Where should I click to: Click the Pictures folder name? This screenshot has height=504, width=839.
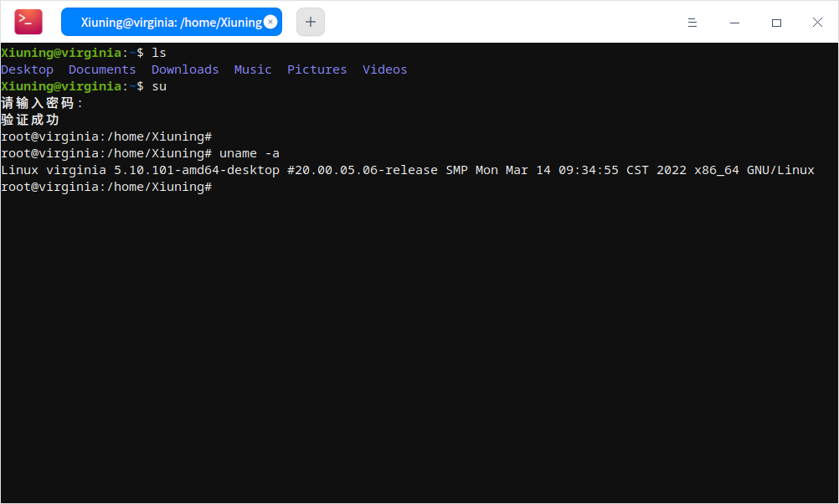pos(317,69)
